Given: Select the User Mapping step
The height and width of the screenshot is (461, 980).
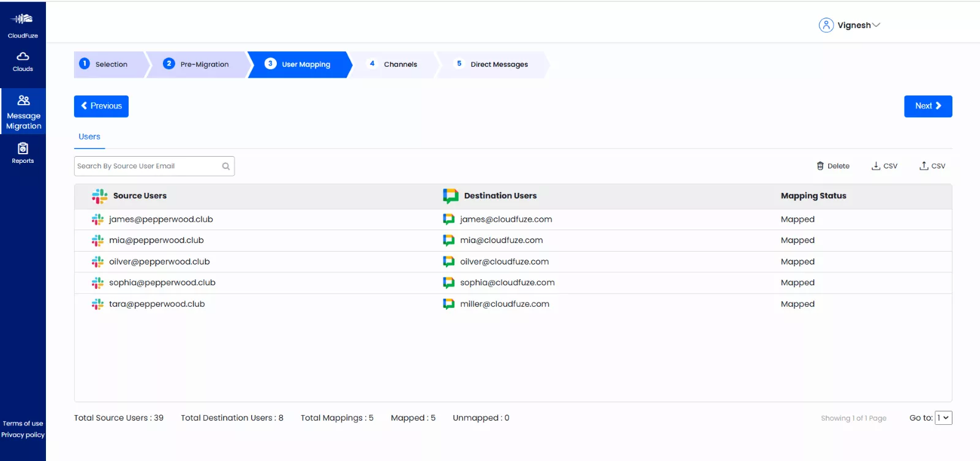Looking at the screenshot, I should point(299,64).
